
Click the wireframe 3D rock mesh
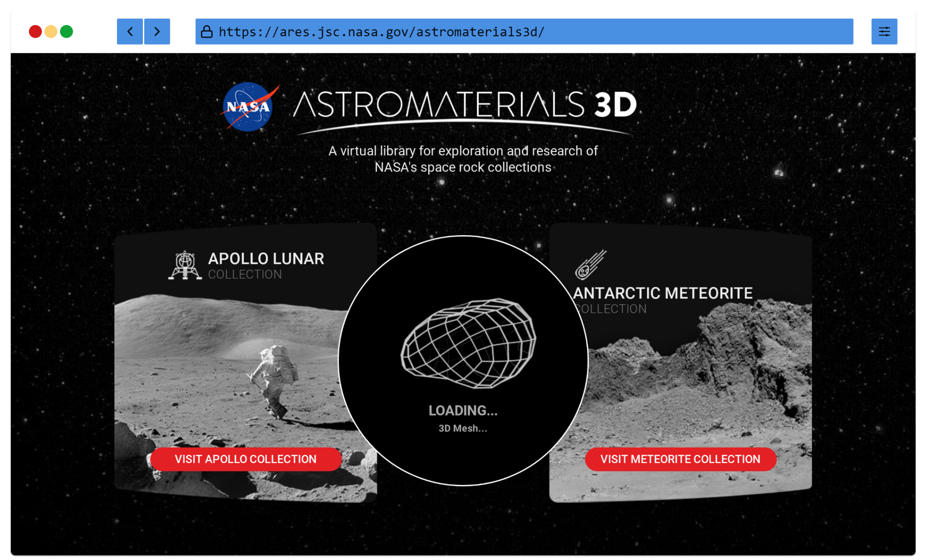coord(468,343)
